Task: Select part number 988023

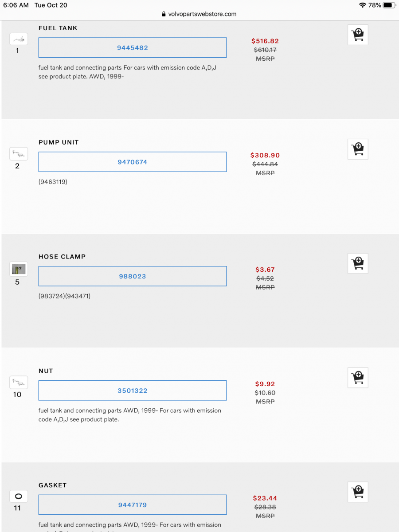Action: coord(133,277)
